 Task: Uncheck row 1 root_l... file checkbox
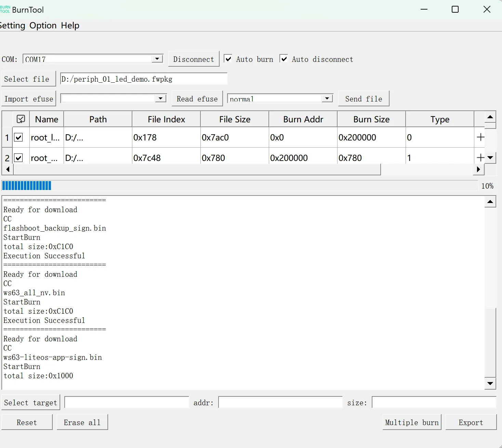[x=18, y=137]
